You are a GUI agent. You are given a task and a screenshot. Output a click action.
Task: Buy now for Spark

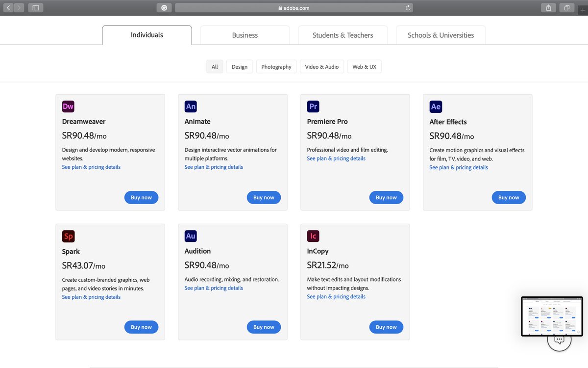point(141,327)
